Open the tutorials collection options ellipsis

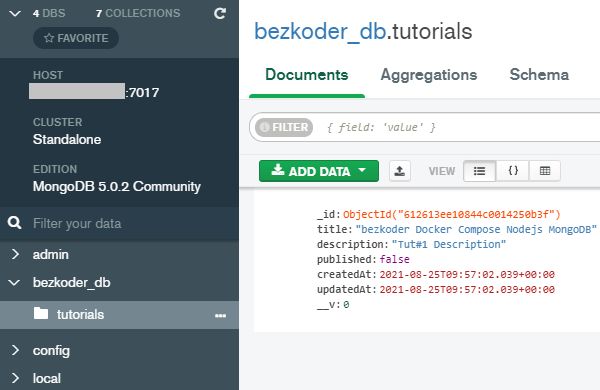220,315
